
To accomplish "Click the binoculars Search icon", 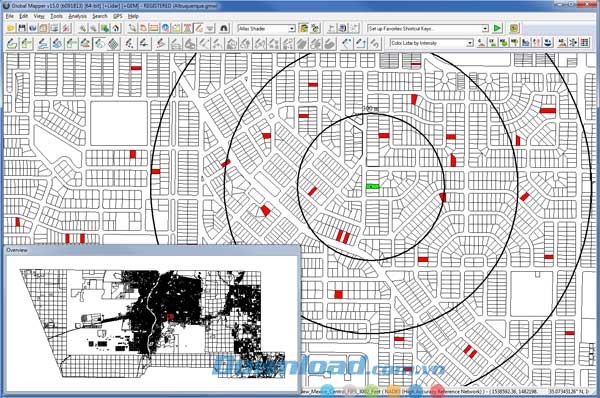I will [224, 28].
